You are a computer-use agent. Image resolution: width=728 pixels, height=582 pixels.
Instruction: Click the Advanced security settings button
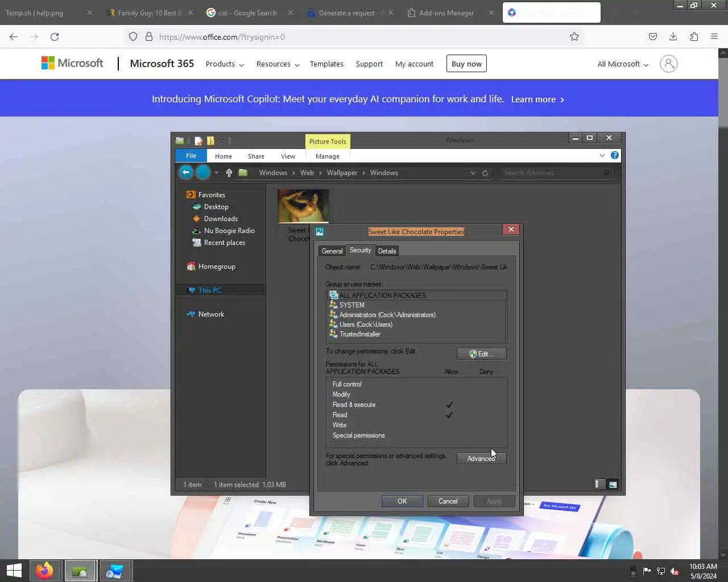[x=481, y=459]
